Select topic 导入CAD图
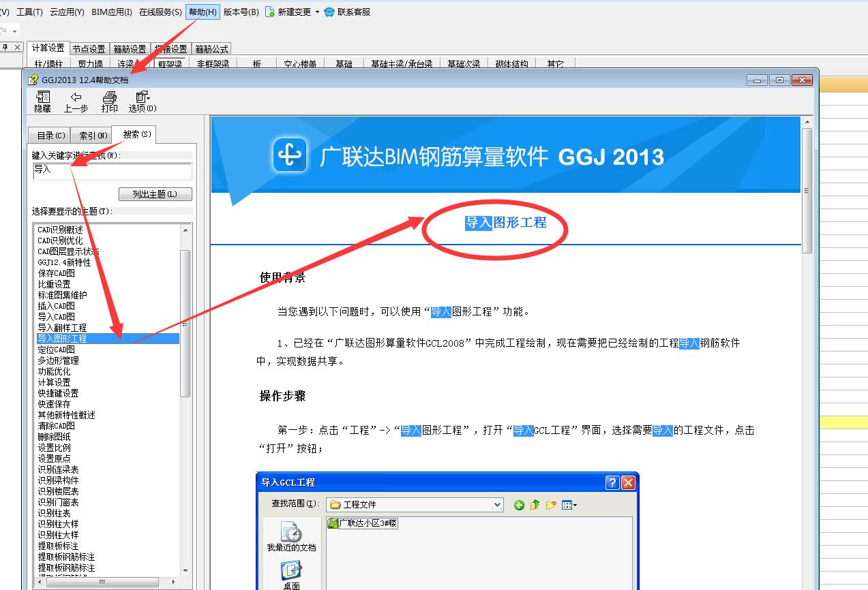Screen dimensions: 868x590 pyautogui.click(x=56, y=317)
